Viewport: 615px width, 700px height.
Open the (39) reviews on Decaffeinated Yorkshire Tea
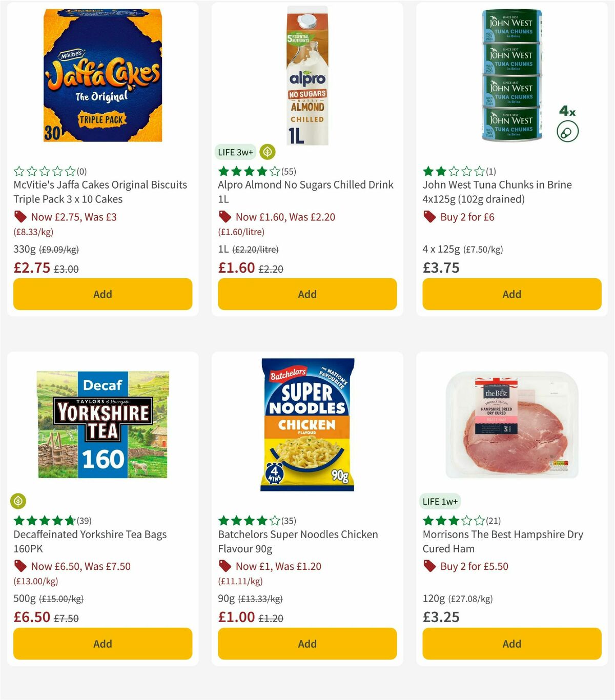coord(84,520)
